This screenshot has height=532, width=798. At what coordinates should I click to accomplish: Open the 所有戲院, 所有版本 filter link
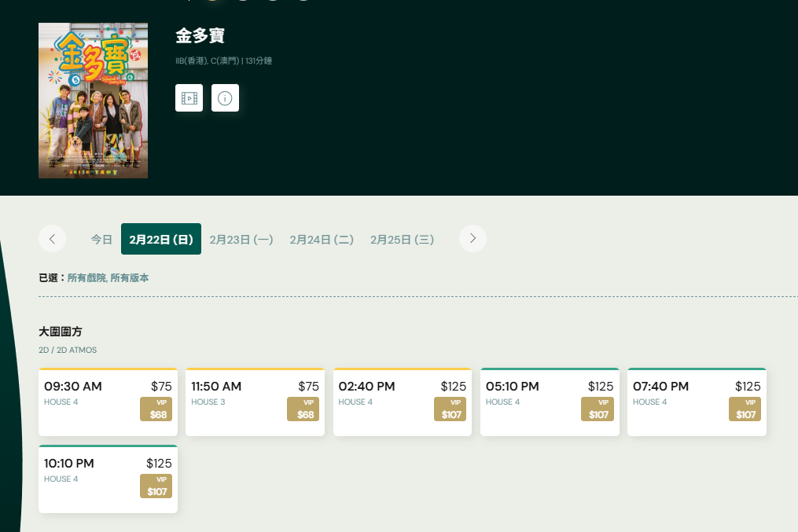108,278
